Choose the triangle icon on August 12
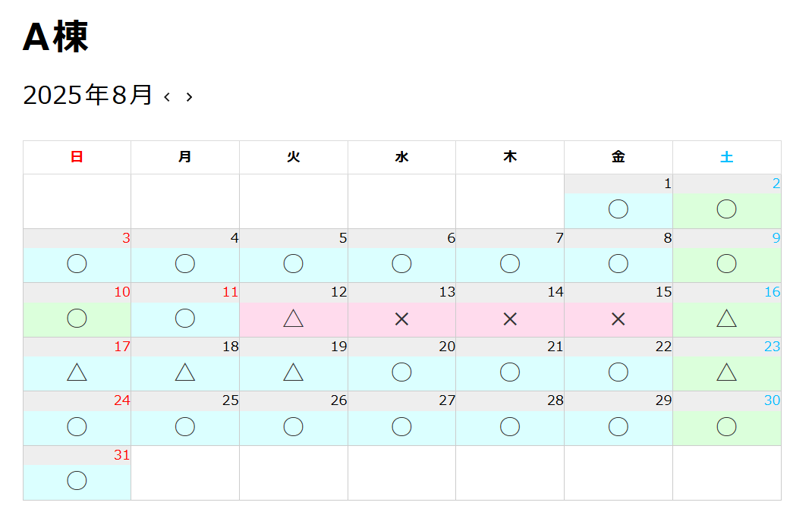Image resolution: width=812 pixels, height=515 pixels. coord(294,319)
